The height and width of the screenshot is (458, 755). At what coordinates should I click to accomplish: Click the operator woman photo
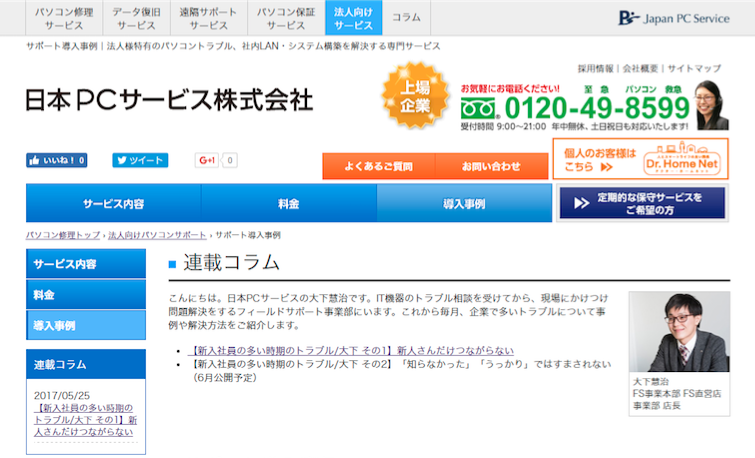(x=711, y=105)
